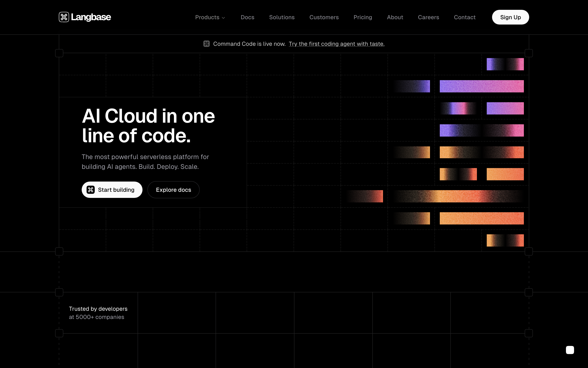Open the Contact page
Viewport: 588px width, 368px height.
point(464,17)
